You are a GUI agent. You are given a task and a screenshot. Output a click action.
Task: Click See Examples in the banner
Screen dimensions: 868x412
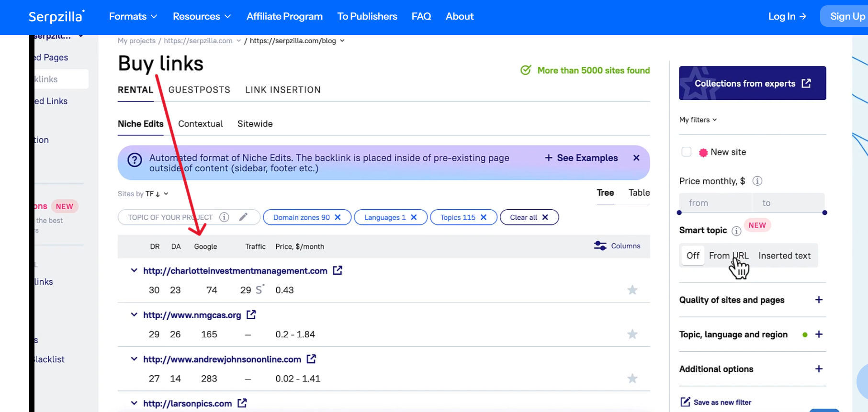point(581,158)
